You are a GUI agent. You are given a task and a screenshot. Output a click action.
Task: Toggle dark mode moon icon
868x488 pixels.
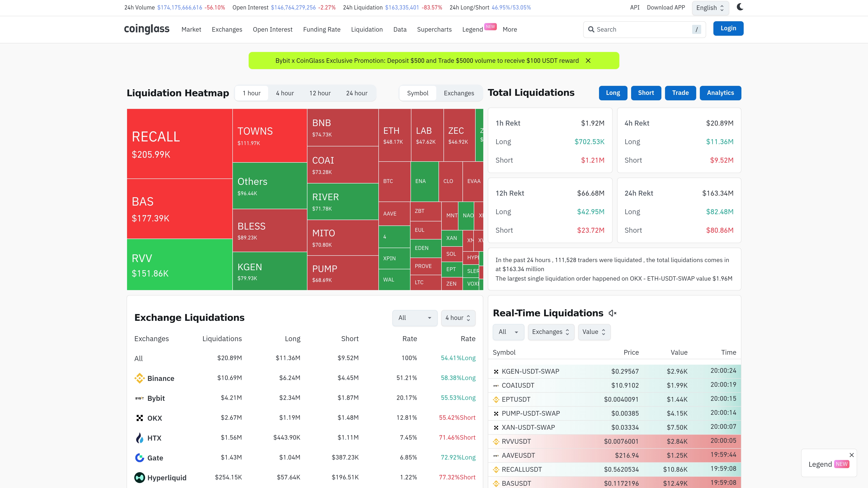[740, 7]
